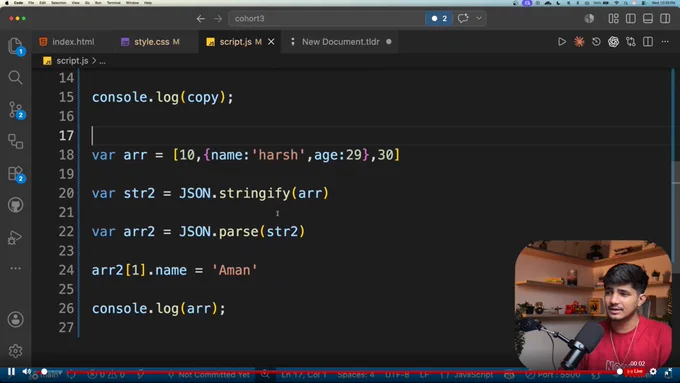Screen dimensions: 680x383
Task: Mute the video volume
Action: (26, 372)
